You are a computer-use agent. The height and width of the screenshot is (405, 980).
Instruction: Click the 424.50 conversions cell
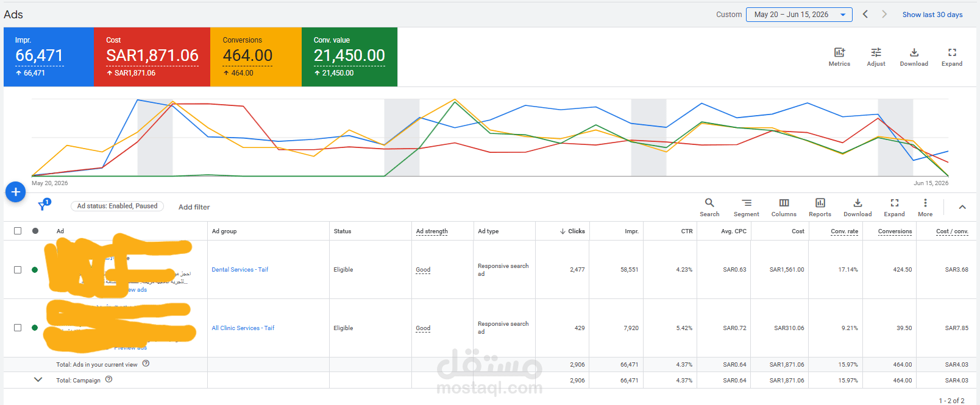tap(903, 270)
